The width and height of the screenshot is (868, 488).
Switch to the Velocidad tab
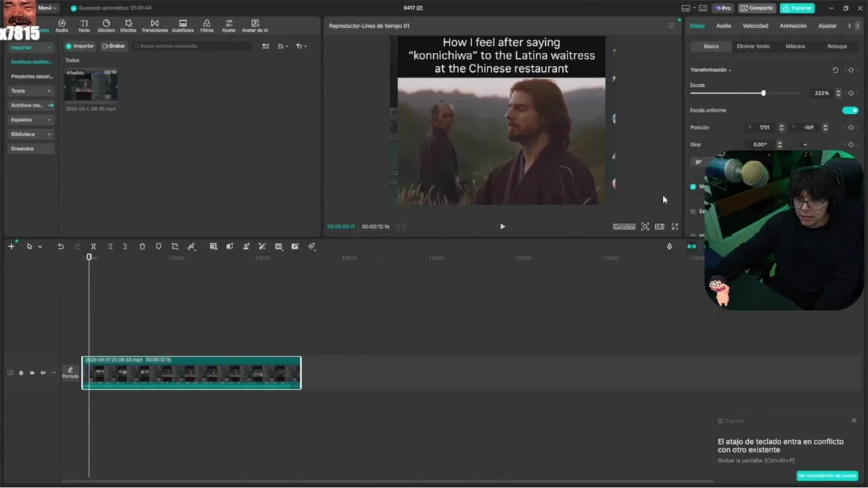pyautogui.click(x=755, y=26)
